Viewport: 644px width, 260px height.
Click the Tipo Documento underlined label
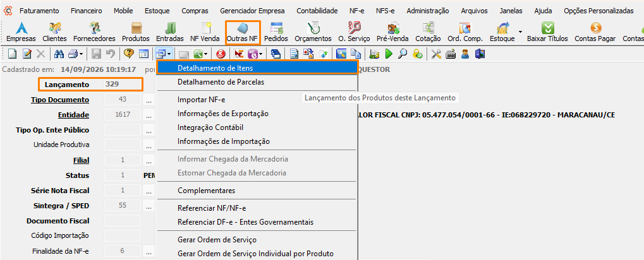[60, 100]
